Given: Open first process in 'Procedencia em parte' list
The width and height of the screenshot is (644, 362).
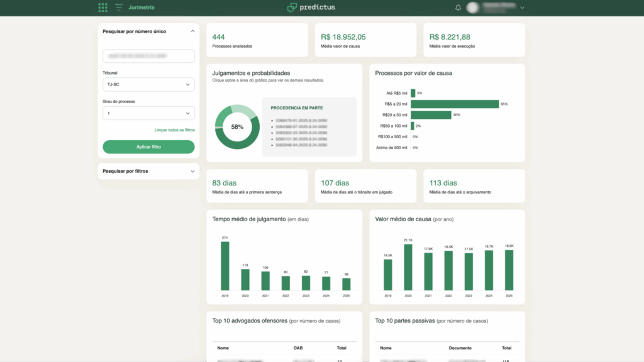Looking at the screenshot, I should (301, 119).
